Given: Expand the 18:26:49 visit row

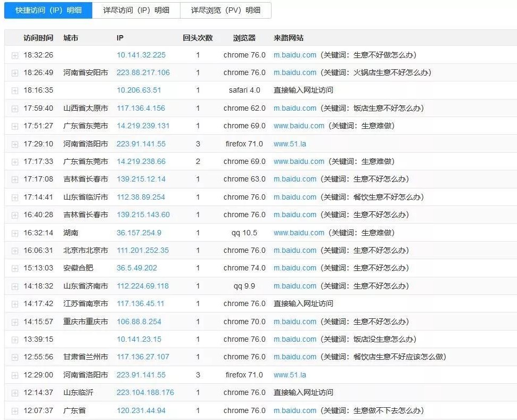Looking at the screenshot, I should point(15,73).
